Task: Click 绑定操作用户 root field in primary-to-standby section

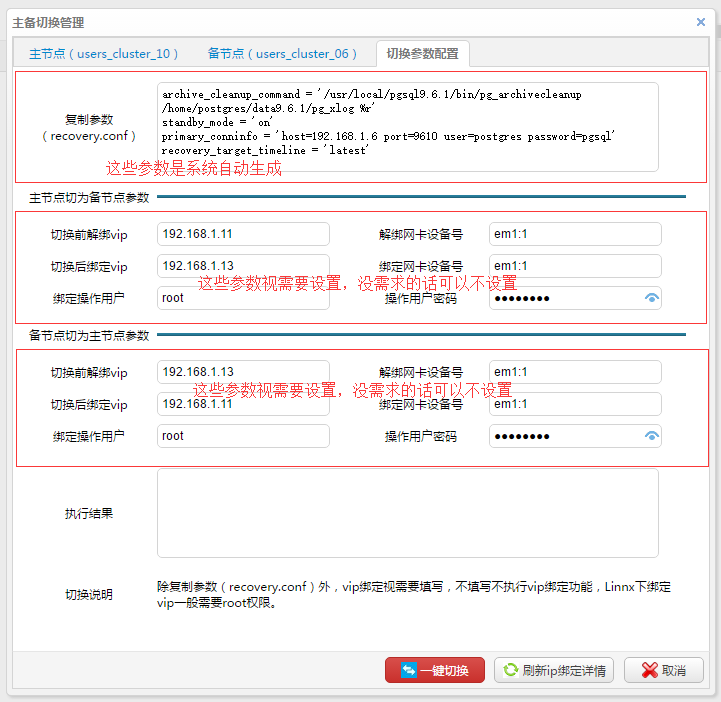Action: (243, 298)
